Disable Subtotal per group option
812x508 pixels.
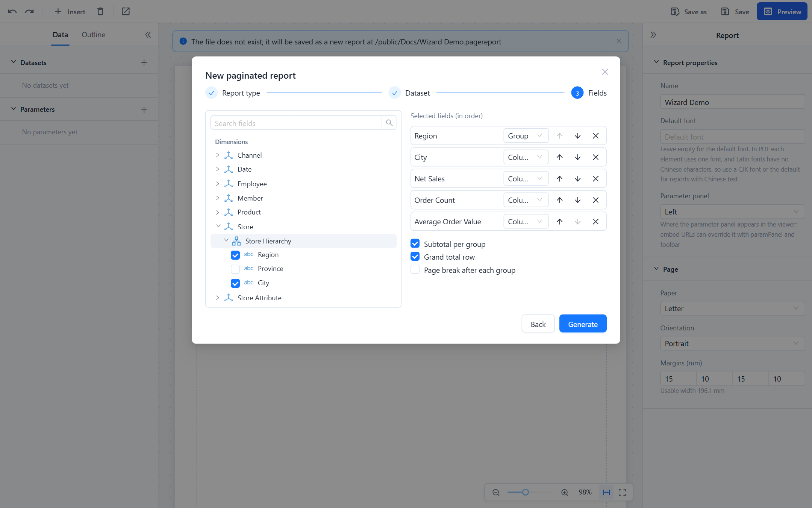415,244
